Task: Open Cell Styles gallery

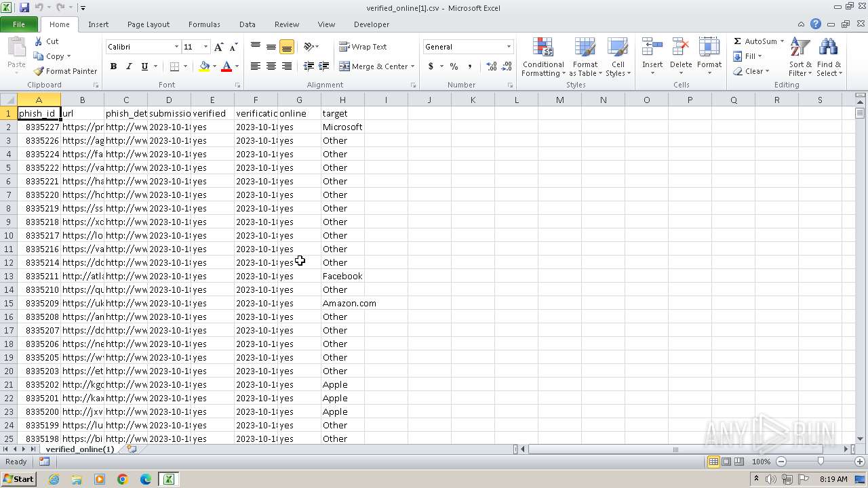Action: coord(618,57)
